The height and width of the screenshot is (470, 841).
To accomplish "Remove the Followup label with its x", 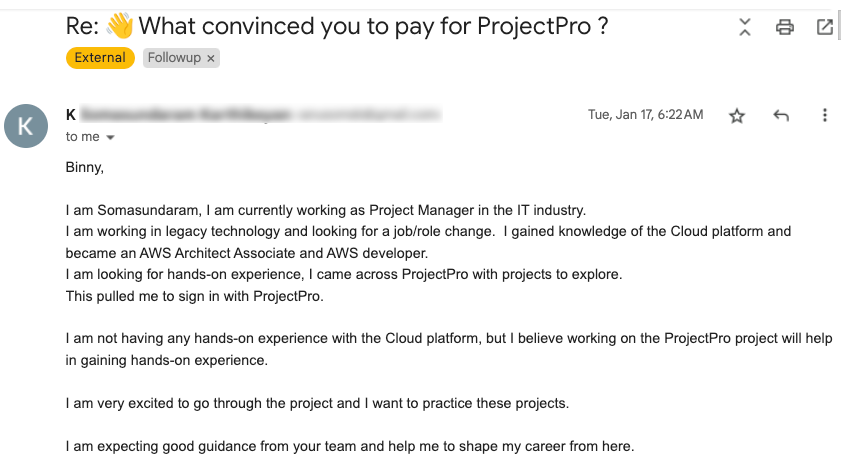I will pos(211,58).
